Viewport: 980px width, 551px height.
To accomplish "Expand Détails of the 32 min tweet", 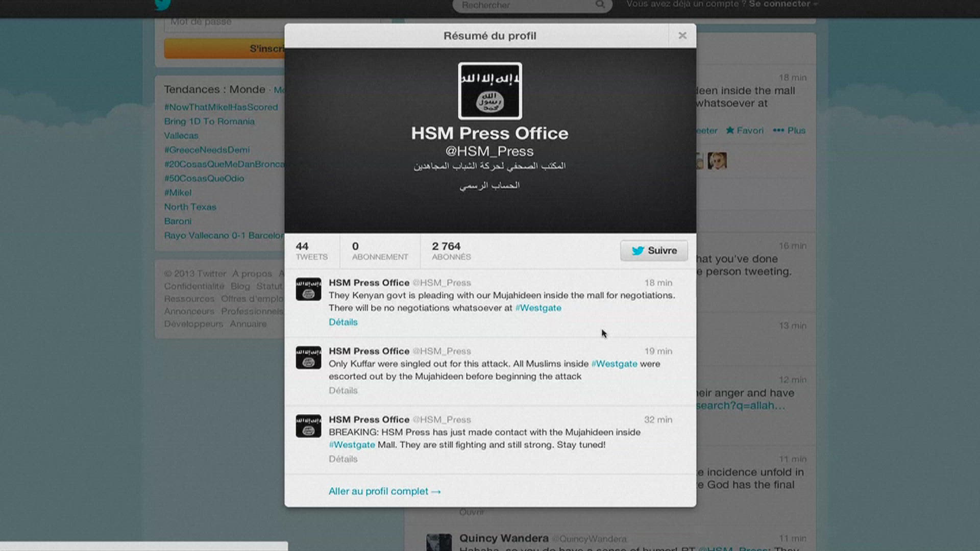I will [x=343, y=459].
